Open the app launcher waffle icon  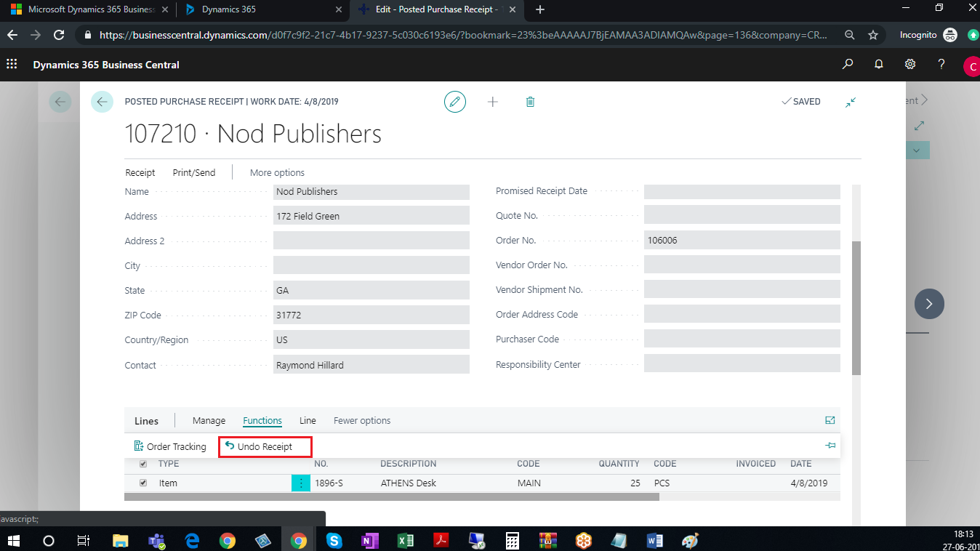(12, 65)
